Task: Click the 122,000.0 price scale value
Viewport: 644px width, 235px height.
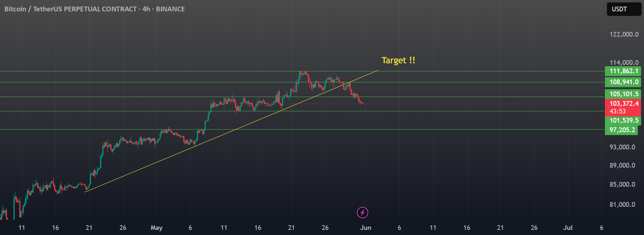Action: 624,34
